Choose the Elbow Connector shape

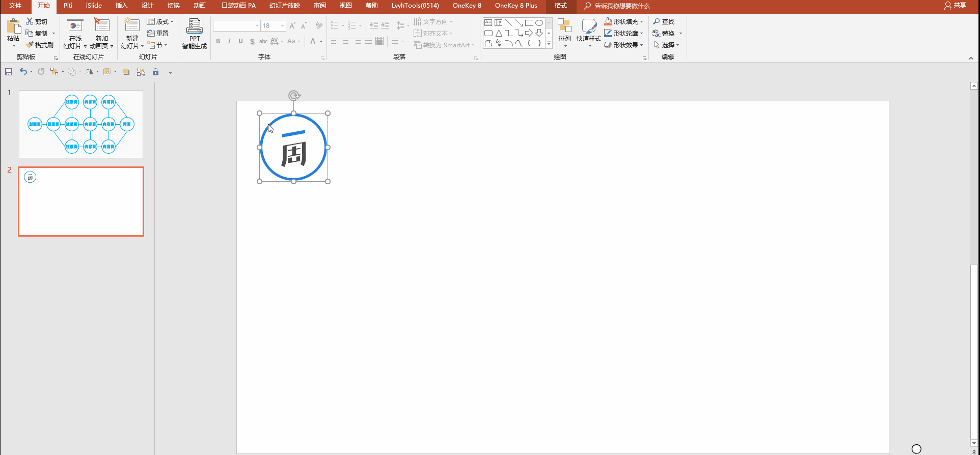click(509, 33)
